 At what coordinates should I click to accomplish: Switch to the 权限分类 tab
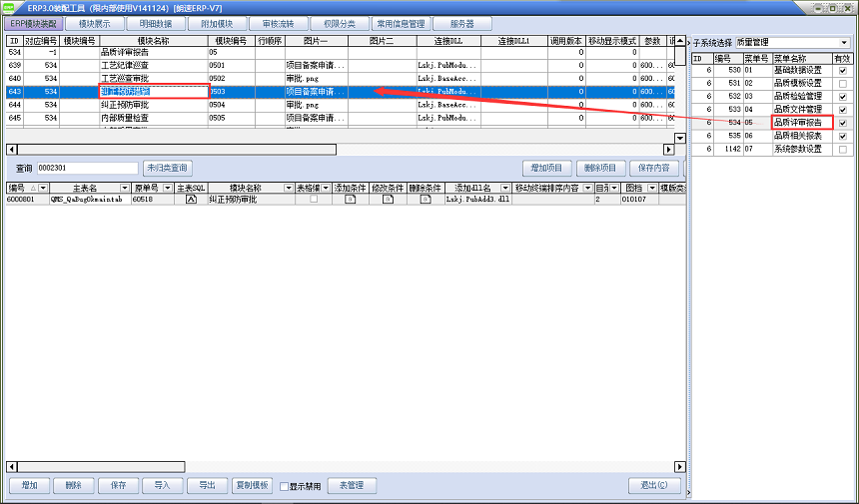(x=340, y=23)
